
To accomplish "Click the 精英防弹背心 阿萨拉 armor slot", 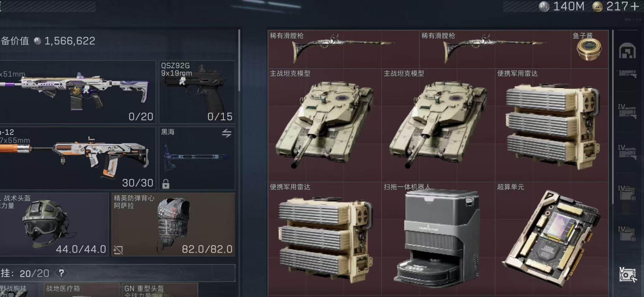I will 173,224.
